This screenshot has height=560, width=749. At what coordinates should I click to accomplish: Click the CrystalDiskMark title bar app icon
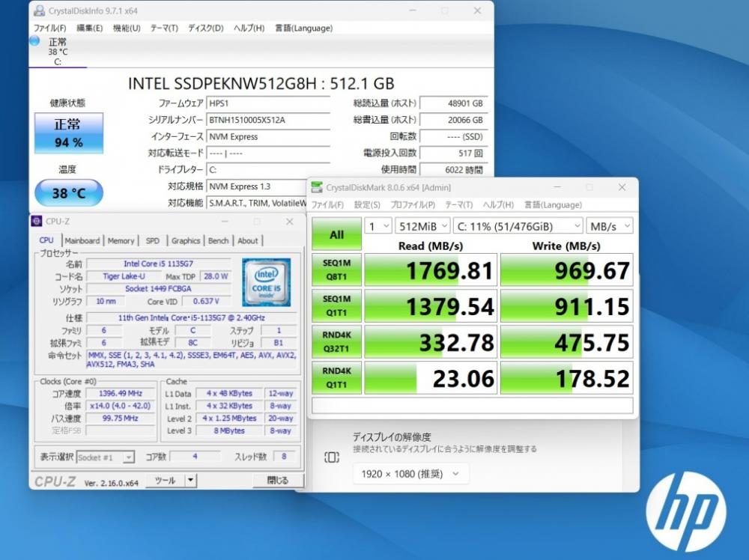point(317,187)
